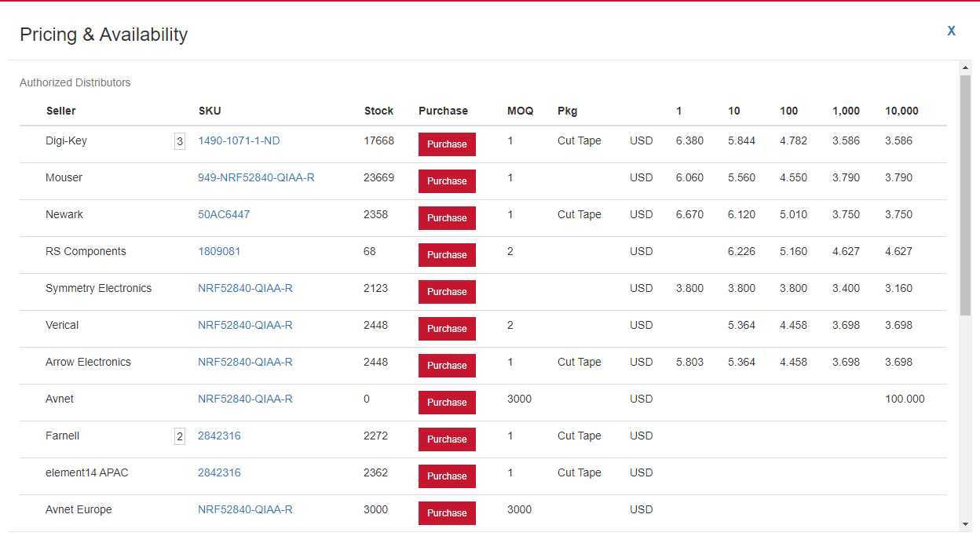Click the MOQ column header
The width and height of the screenshot is (980, 547).
point(520,111)
